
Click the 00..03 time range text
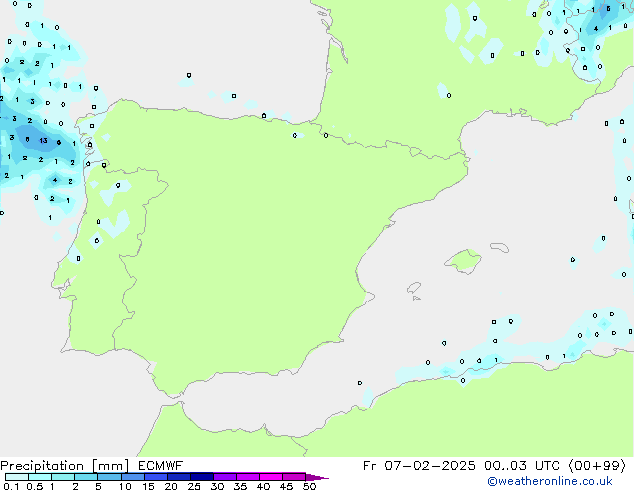(x=505, y=466)
